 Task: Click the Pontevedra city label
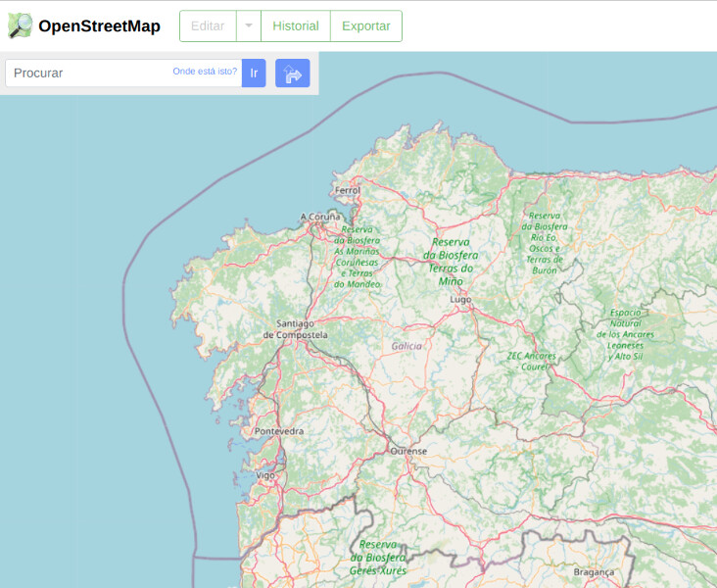[x=278, y=431]
